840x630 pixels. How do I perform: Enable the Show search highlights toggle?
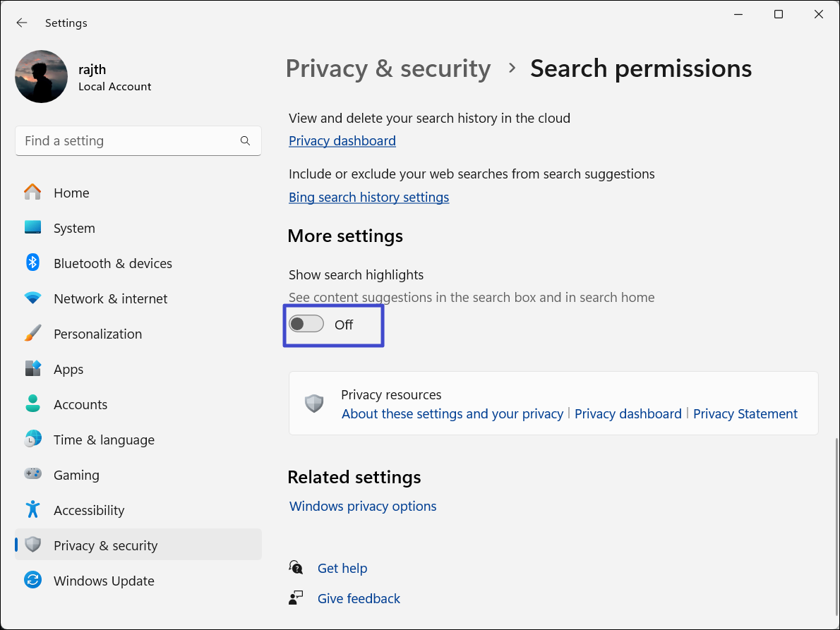click(x=306, y=325)
